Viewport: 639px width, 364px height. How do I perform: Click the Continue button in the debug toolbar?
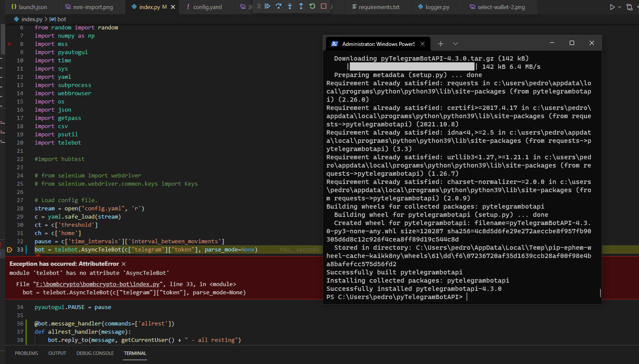click(268, 6)
